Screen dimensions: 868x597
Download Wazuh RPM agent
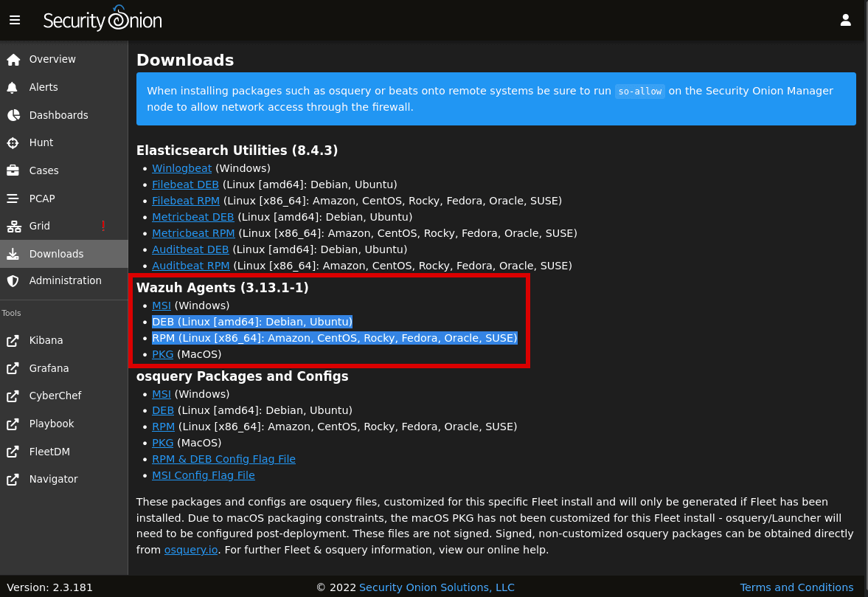pyautogui.click(x=163, y=338)
